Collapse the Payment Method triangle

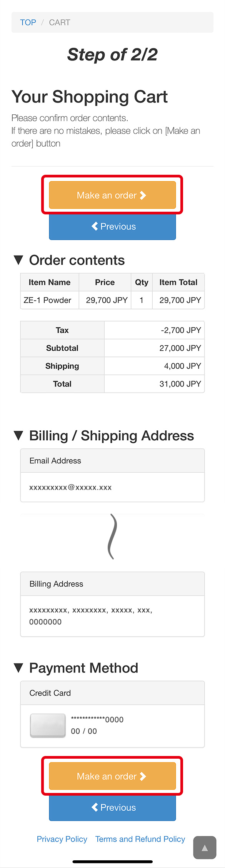pos(18,668)
